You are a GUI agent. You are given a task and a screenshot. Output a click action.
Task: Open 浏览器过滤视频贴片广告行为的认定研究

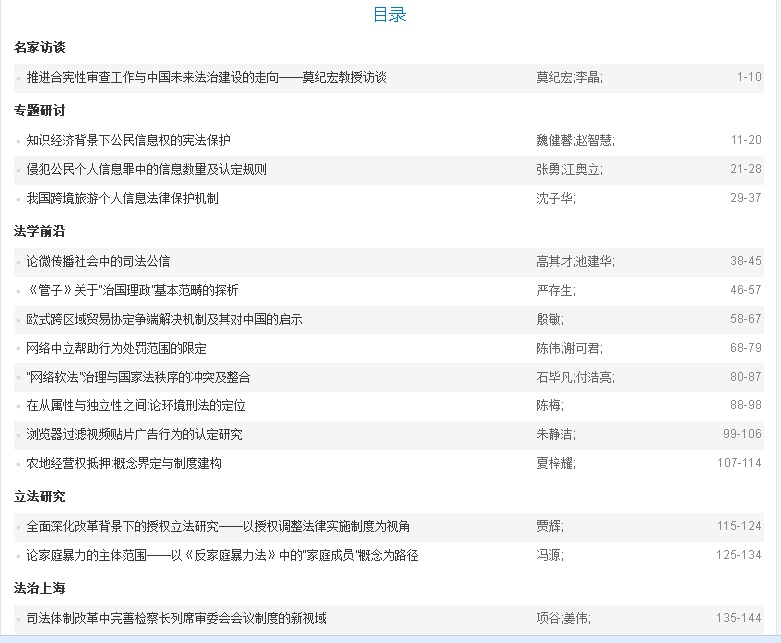tap(134, 434)
